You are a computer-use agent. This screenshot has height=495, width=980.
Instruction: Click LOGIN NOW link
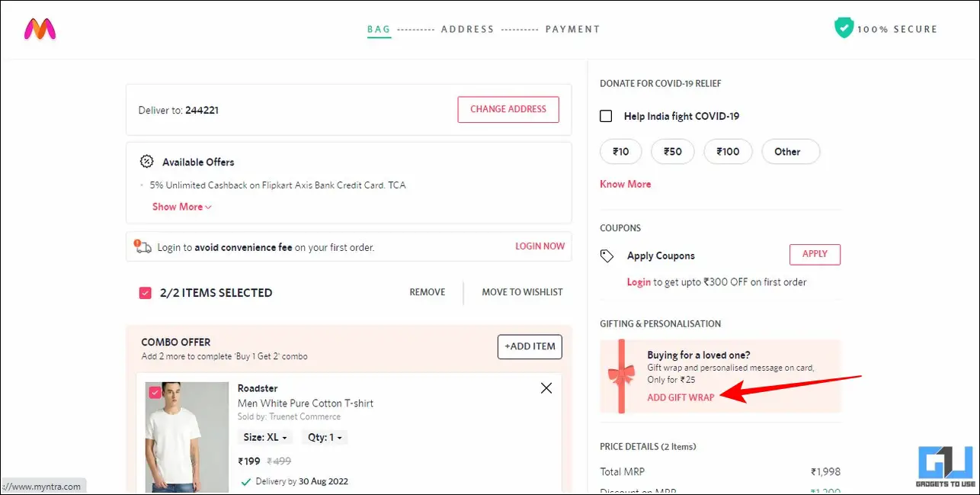pos(540,246)
